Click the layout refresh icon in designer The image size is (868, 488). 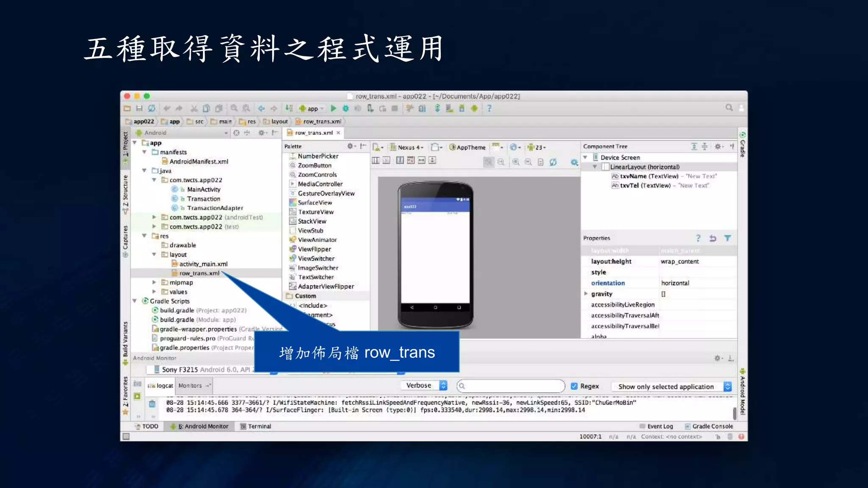pyautogui.click(x=553, y=162)
